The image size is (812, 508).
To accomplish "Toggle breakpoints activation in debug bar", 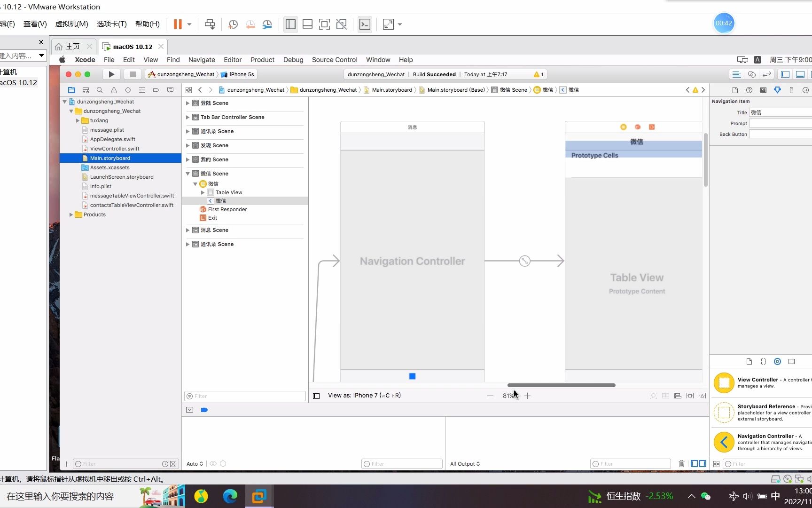I will point(204,410).
